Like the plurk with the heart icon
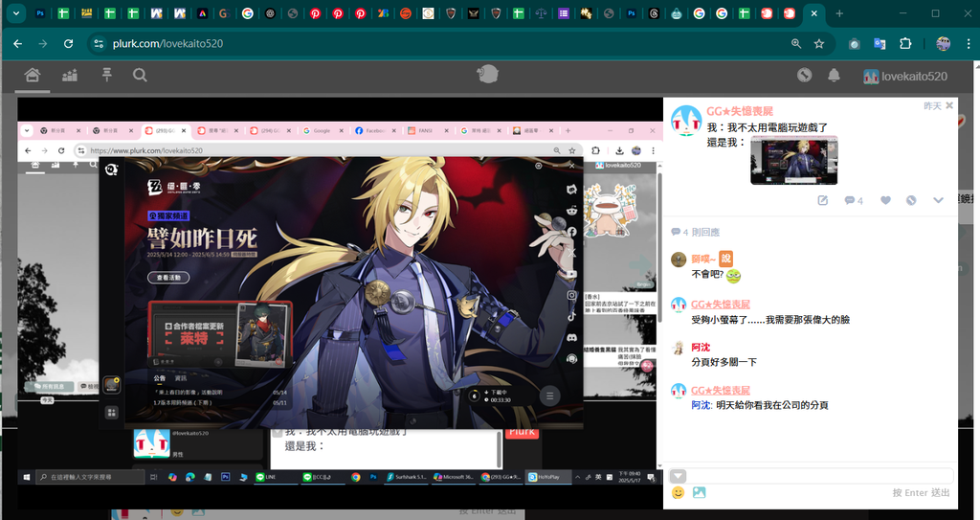 (885, 200)
